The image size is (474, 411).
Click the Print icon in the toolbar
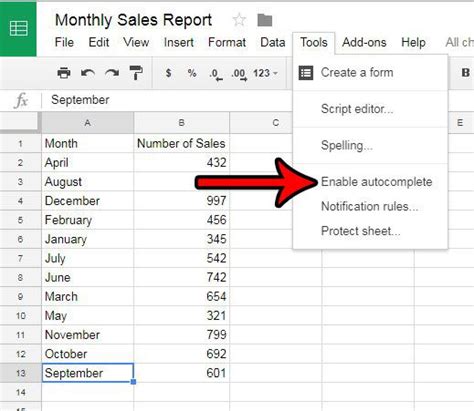(x=64, y=73)
